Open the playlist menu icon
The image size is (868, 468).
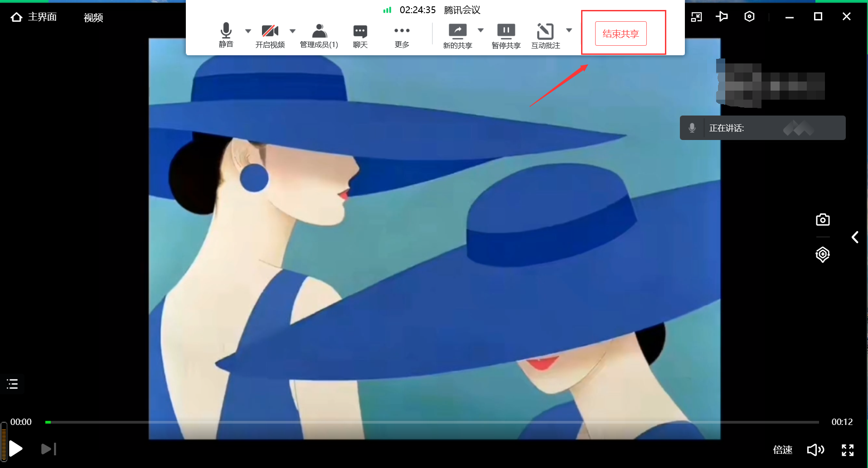[12, 384]
